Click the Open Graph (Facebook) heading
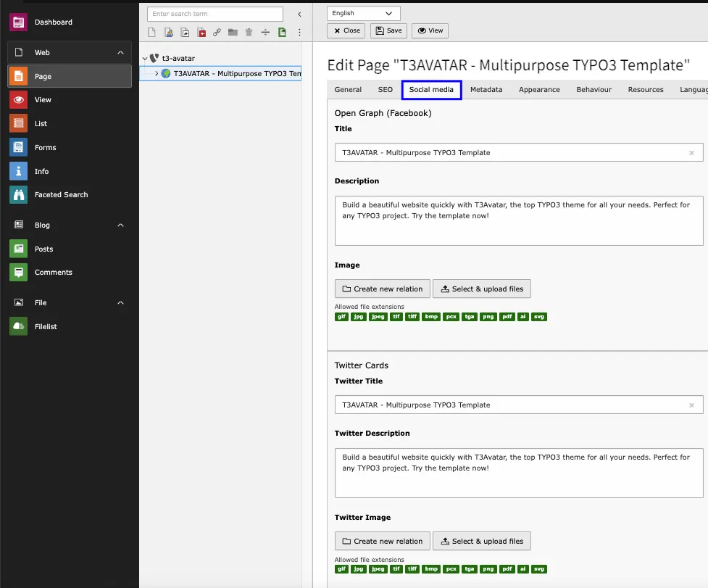Viewport: 708px width, 588px height. coord(383,113)
